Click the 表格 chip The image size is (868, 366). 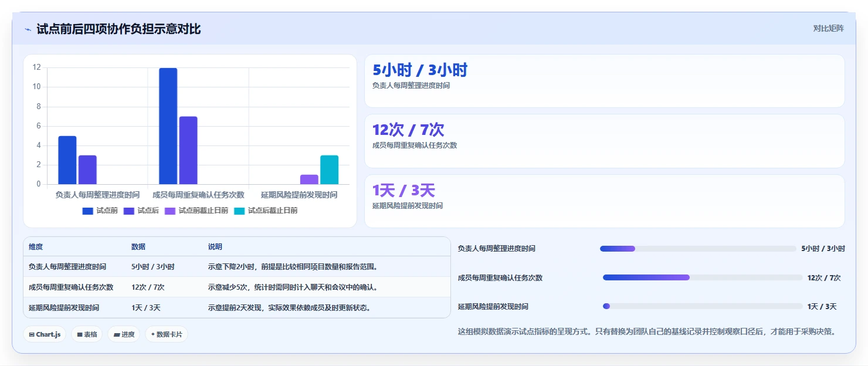click(87, 334)
